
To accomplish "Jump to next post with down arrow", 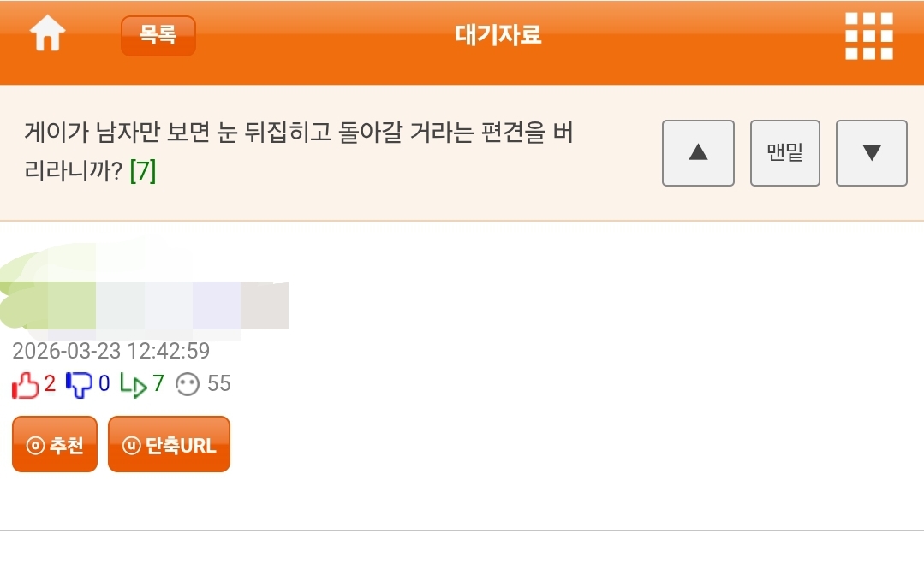I will 871,153.
